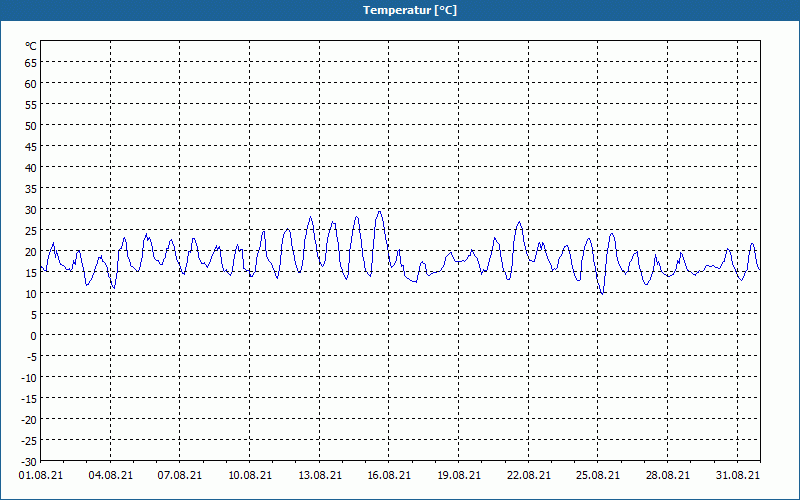
Task: Select date label 22.08.21
Action: click(x=529, y=475)
